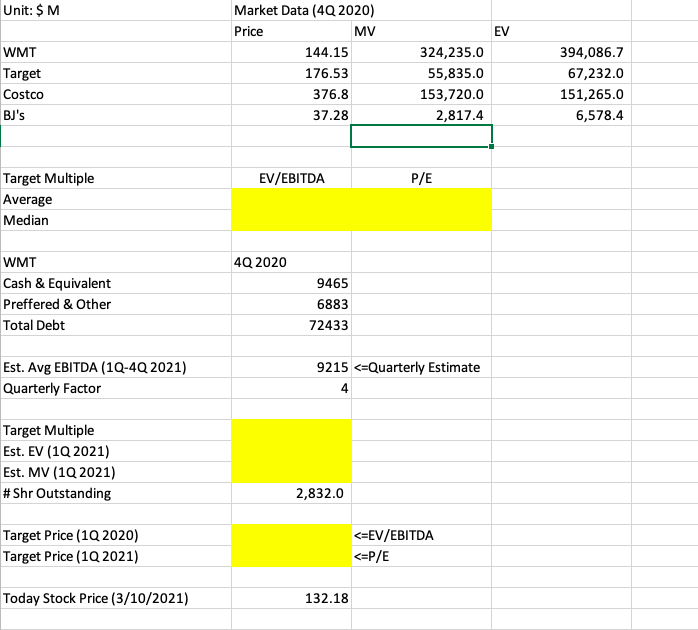This screenshot has width=698, height=630.
Task: Click yellow Est. MV (1Q 2021) input cell
Action: tap(291, 472)
